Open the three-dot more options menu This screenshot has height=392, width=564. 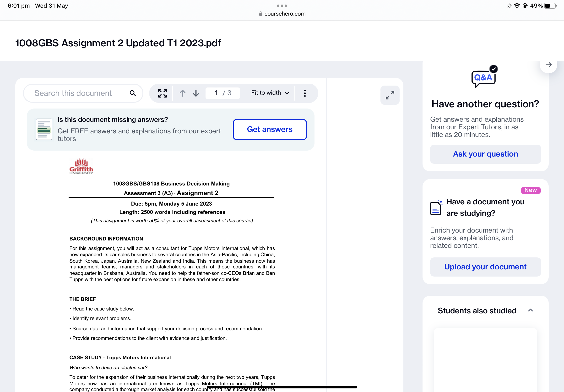305,93
